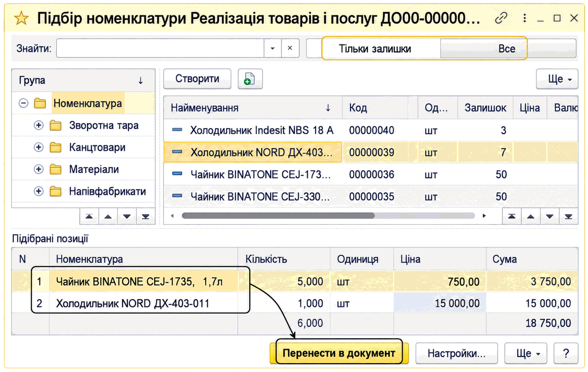Viewport: 588px width, 372px height.
Task: Open help with the question mark button
Action: coord(566,353)
